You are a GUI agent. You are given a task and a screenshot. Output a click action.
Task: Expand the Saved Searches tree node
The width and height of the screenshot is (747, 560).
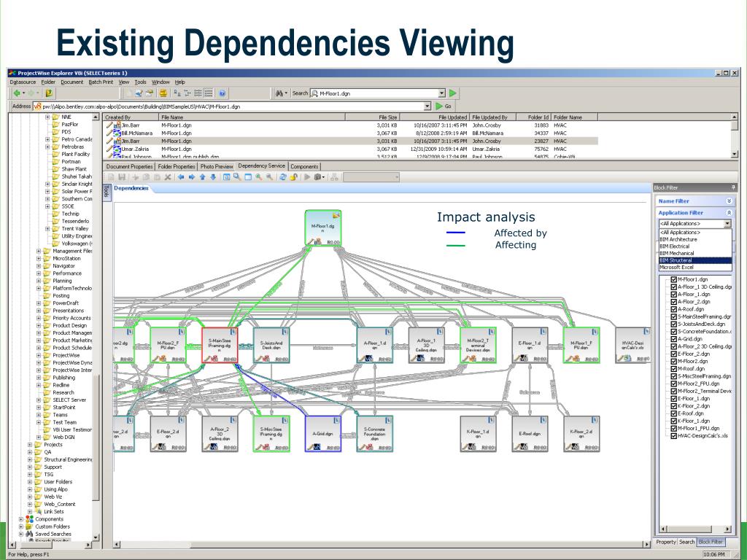point(21,534)
